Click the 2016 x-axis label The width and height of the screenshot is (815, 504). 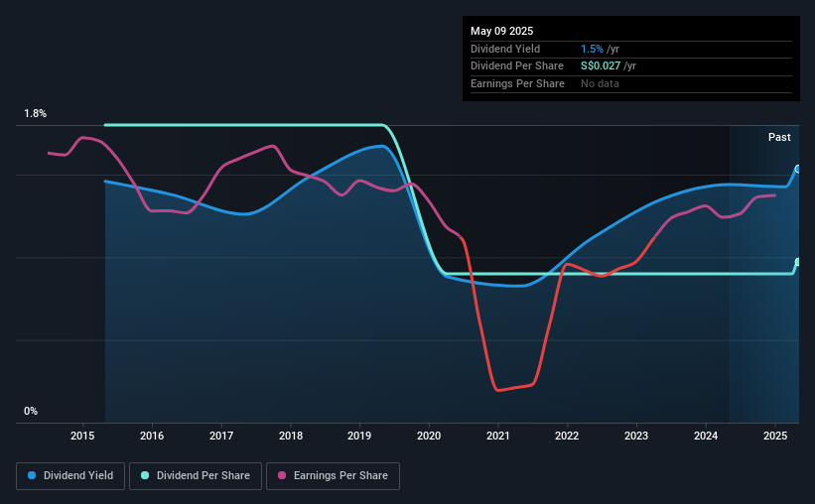point(152,436)
